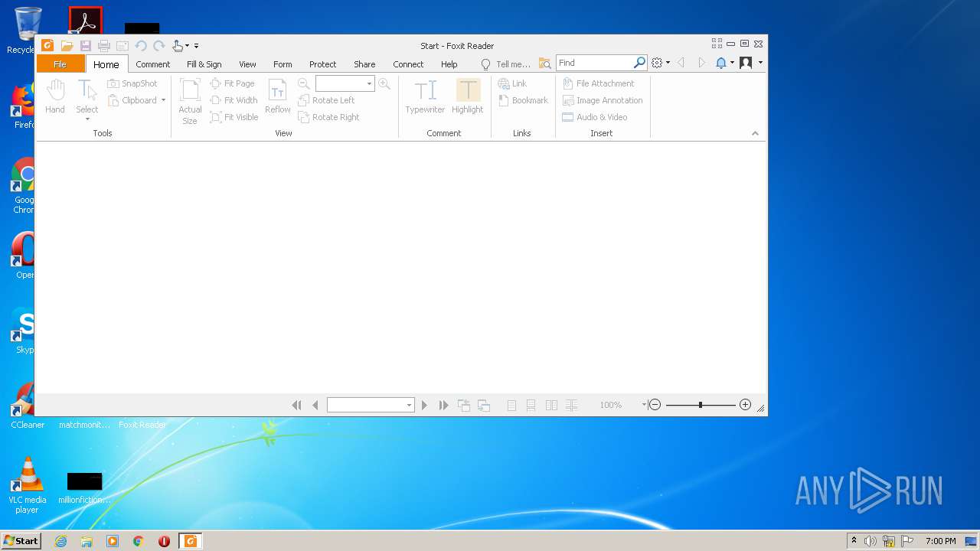Choose Fit Width view
This screenshot has width=980, height=551.
point(234,100)
